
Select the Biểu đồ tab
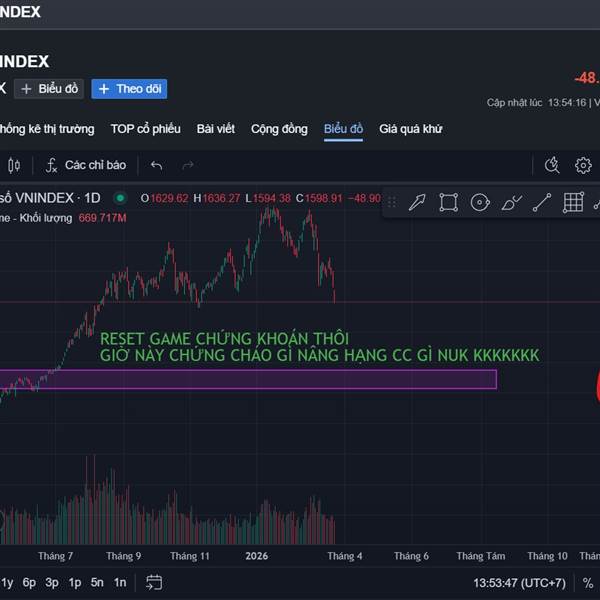point(343,129)
